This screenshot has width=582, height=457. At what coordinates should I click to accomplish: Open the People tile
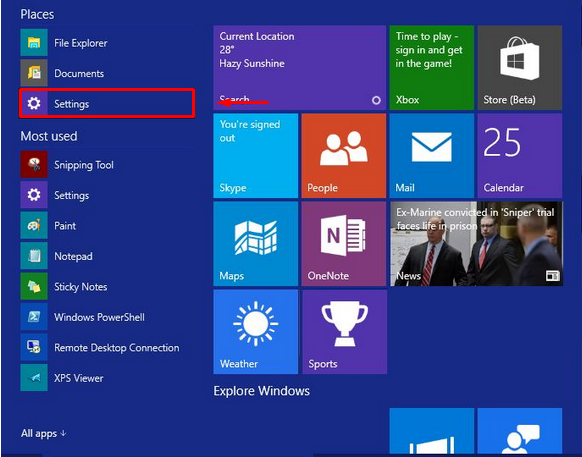tap(344, 156)
